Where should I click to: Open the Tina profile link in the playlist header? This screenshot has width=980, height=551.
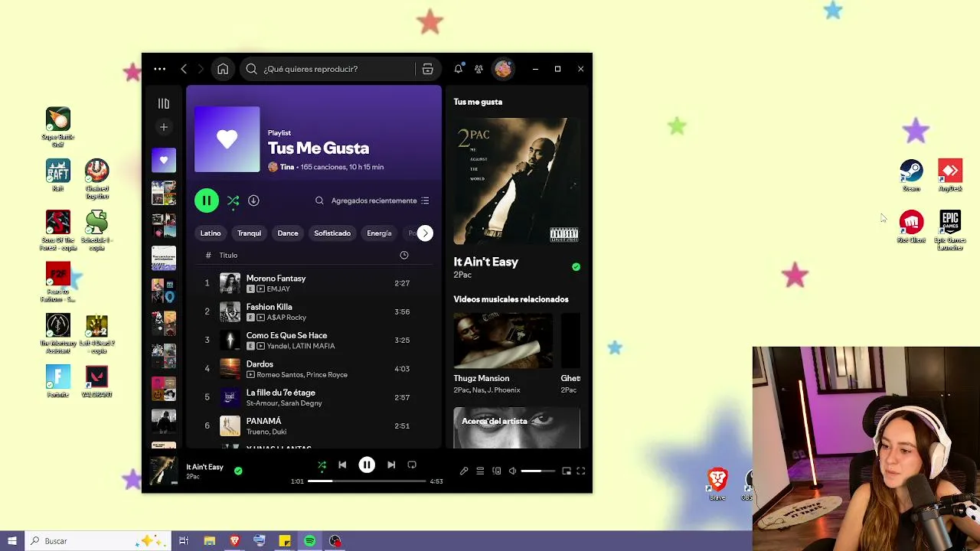(x=287, y=167)
